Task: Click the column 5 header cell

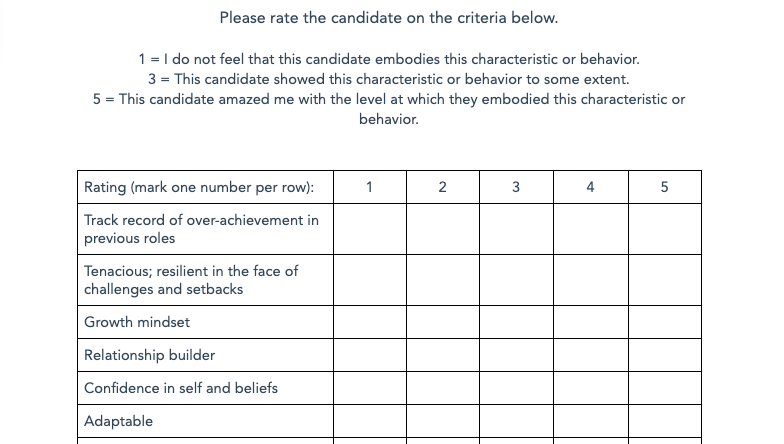Action: point(665,187)
